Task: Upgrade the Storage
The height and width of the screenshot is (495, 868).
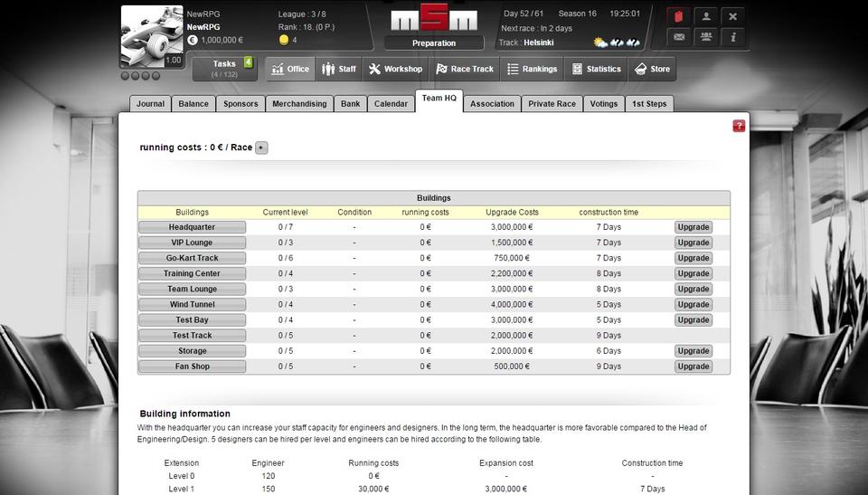Action: click(x=693, y=351)
